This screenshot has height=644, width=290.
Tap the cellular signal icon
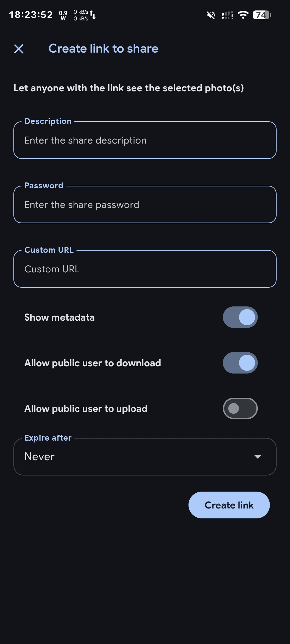pyautogui.click(x=227, y=15)
